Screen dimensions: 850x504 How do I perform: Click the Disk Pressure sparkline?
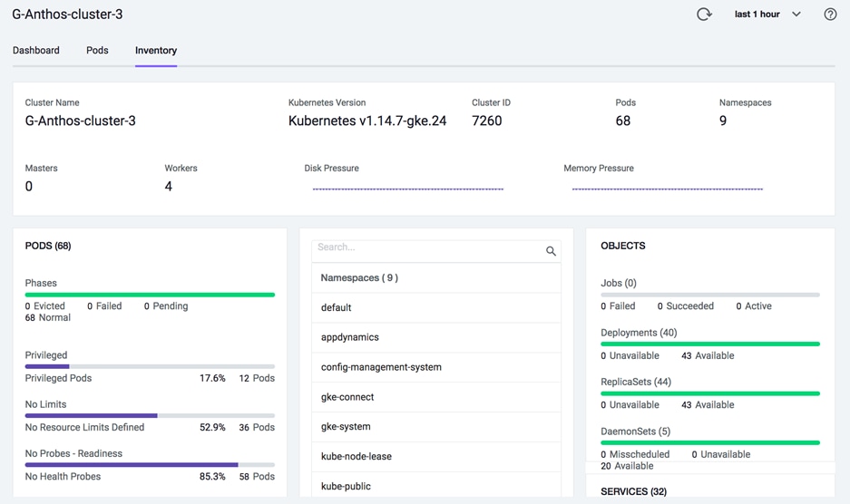(x=407, y=189)
